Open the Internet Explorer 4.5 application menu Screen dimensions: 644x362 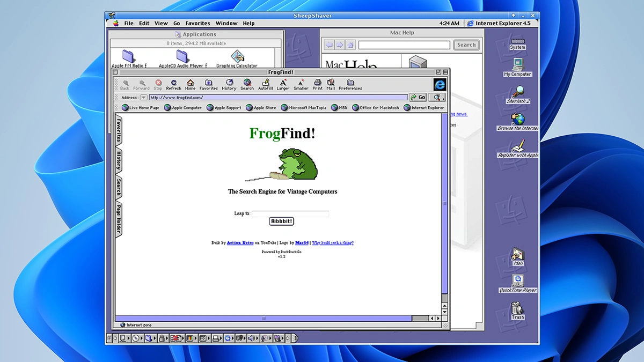[x=499, y=24]
